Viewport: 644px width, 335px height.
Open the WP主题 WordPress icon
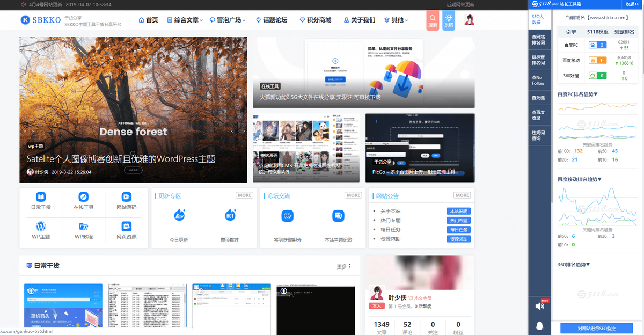pyautogui.click(x=41, y=226)
